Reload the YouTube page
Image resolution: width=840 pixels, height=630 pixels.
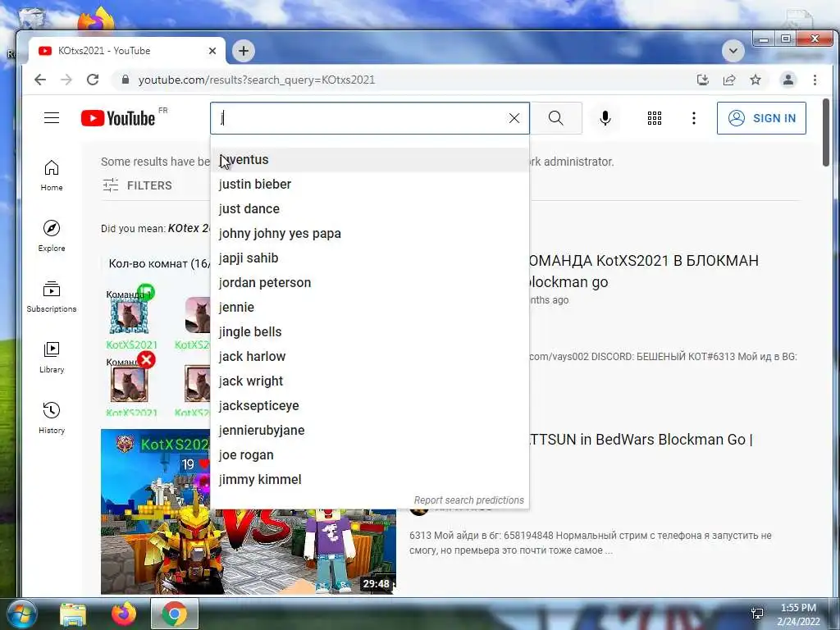[93, 80]
